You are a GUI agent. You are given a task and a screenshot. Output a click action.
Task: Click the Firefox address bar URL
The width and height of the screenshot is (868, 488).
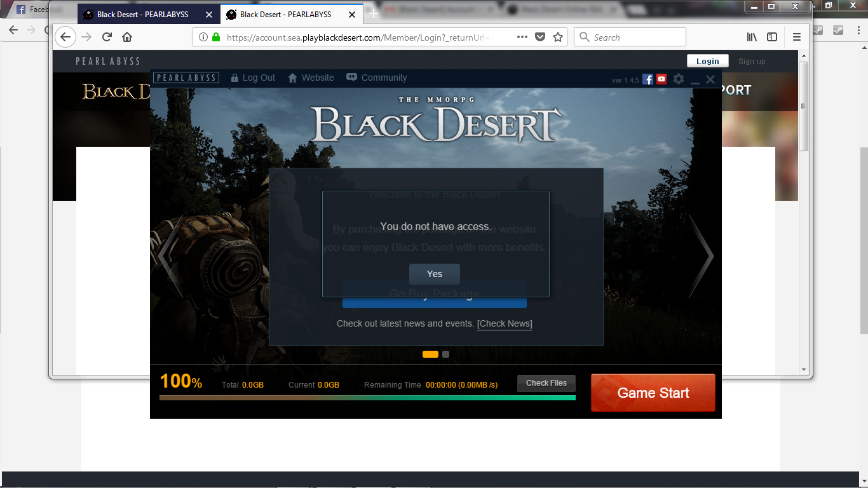(x=360, y=37)
